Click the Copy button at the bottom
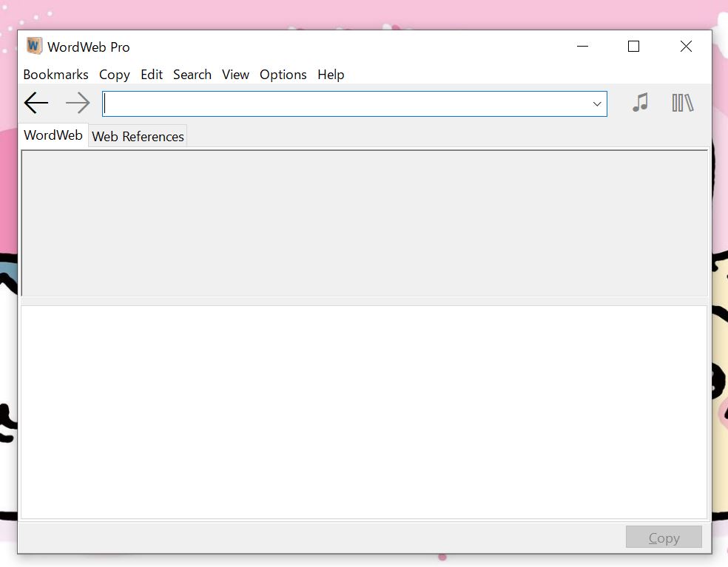728x567 pixels. pos(664,537)
